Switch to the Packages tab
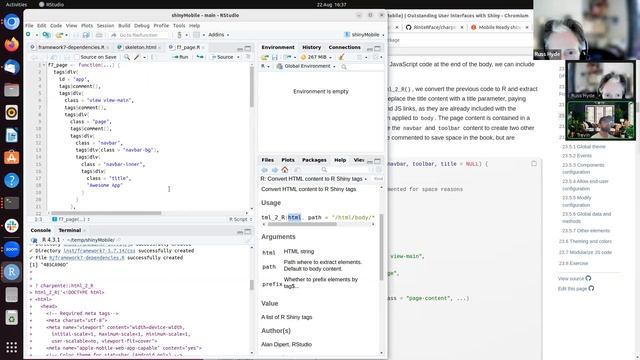 314,160
